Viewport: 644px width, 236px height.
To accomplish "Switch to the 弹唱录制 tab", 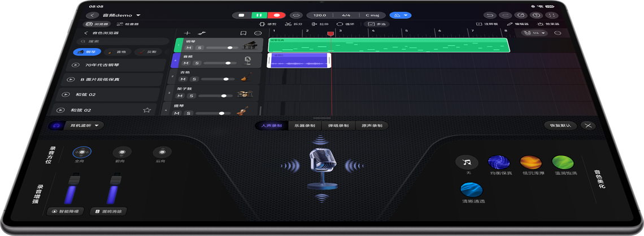I will [x=338, y=126].
